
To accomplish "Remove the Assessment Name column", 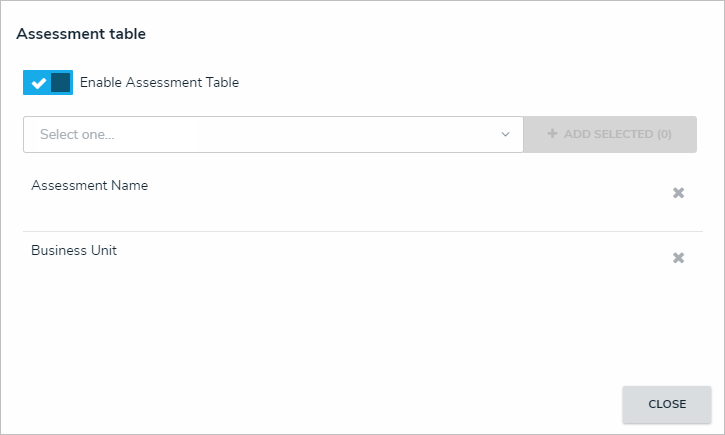I will 678,193.
